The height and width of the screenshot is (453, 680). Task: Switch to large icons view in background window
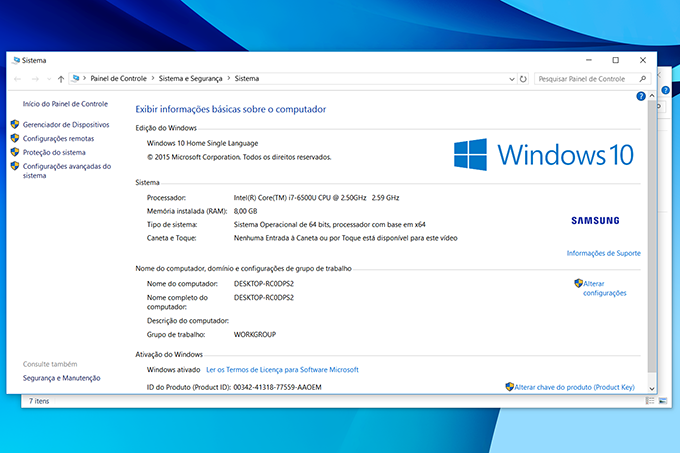(x=661, y=401)
